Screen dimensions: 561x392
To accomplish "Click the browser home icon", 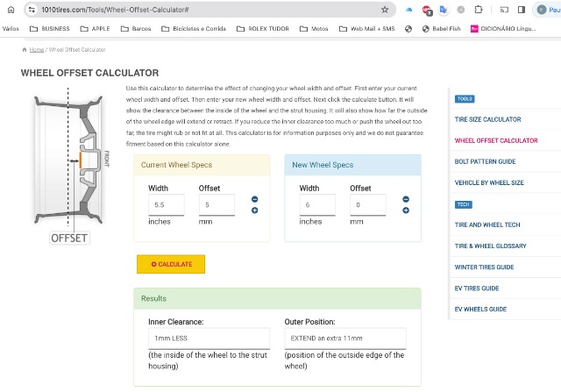I will [10, 9].
